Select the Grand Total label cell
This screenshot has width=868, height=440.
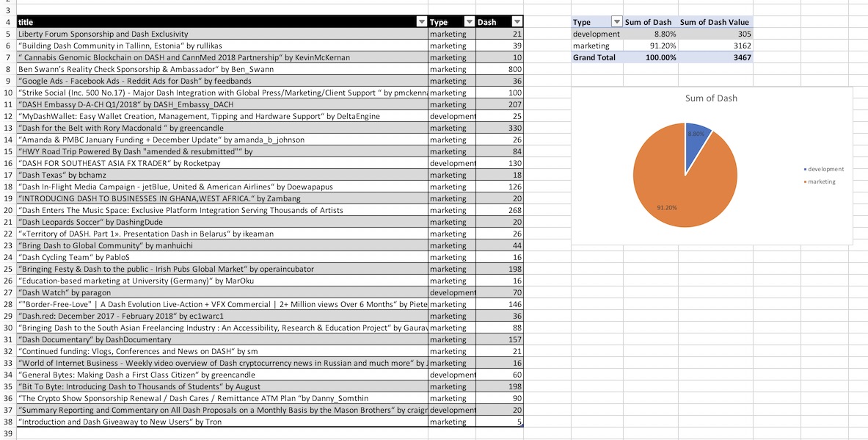click(597, 57)
